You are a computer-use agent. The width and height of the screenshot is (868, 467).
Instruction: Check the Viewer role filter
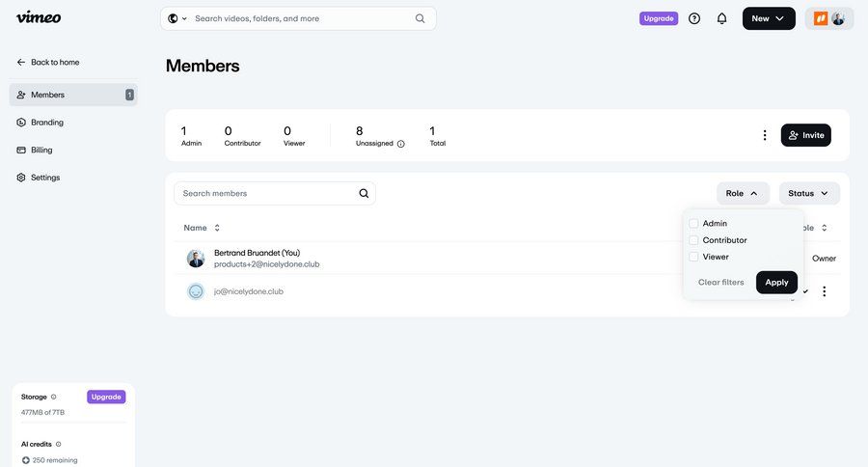[x=693, y=257]
